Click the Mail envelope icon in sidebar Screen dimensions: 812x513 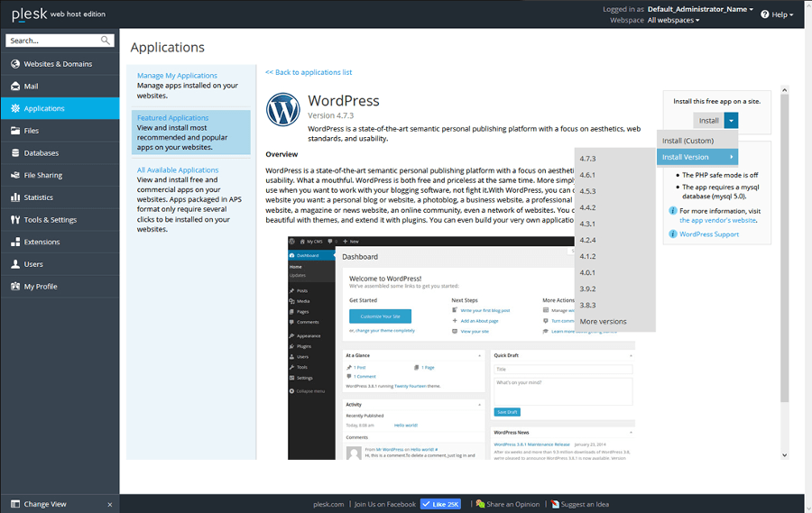coord(15,87)
